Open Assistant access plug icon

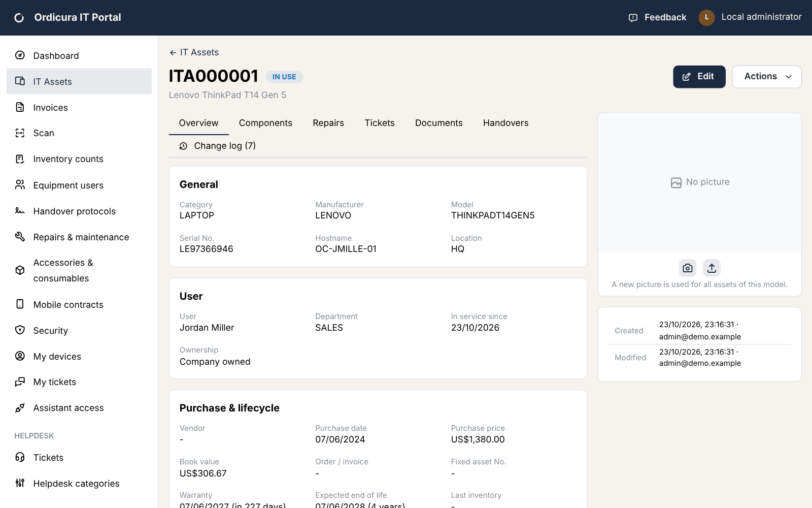pos(20,408)
